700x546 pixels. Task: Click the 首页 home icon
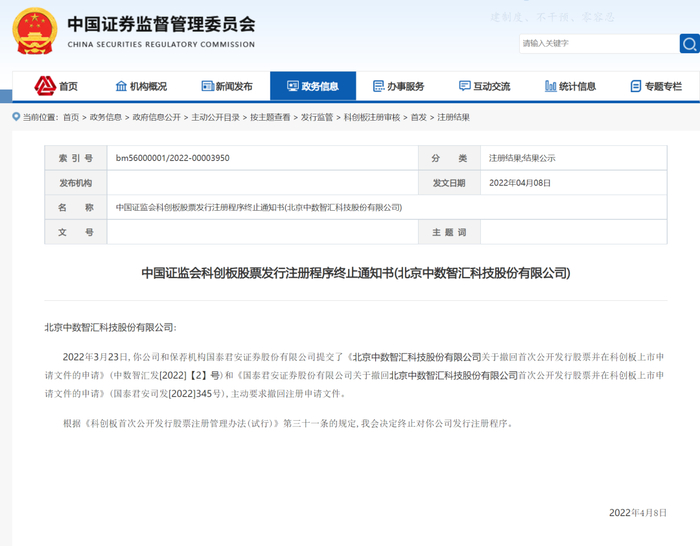45,86
